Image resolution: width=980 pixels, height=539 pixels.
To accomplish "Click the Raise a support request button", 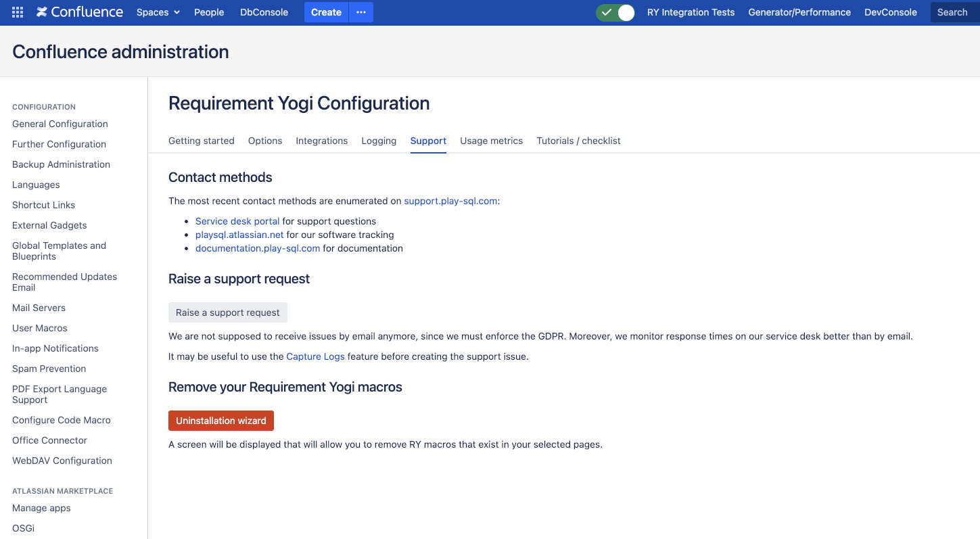I will 228,312.
